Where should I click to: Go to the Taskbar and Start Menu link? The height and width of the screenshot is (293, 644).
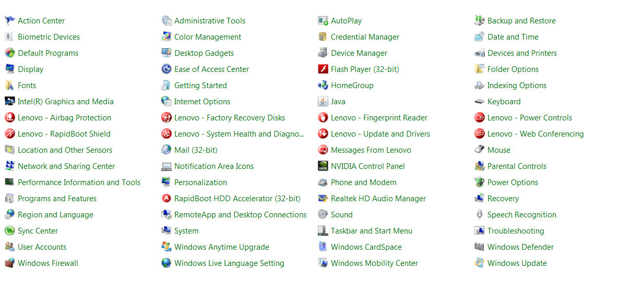tap(372, 231)
